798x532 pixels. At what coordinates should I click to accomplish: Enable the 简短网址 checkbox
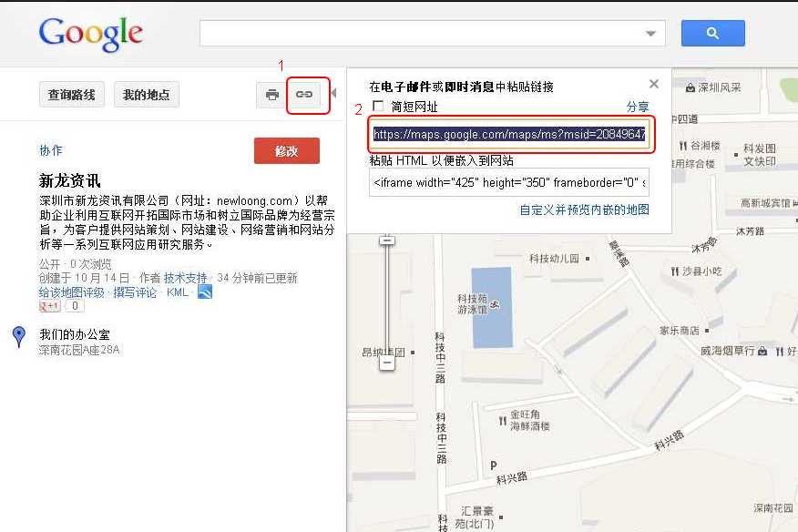378,104
